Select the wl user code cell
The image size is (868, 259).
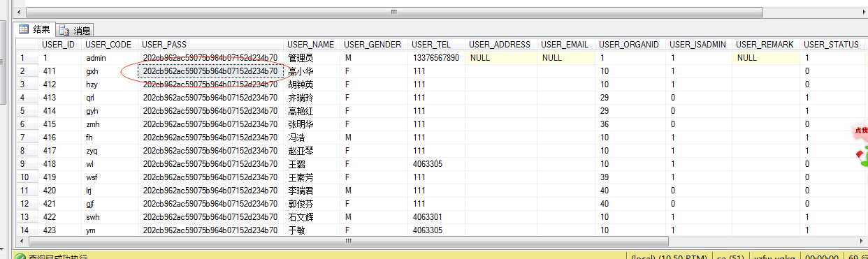coord(110,164)
